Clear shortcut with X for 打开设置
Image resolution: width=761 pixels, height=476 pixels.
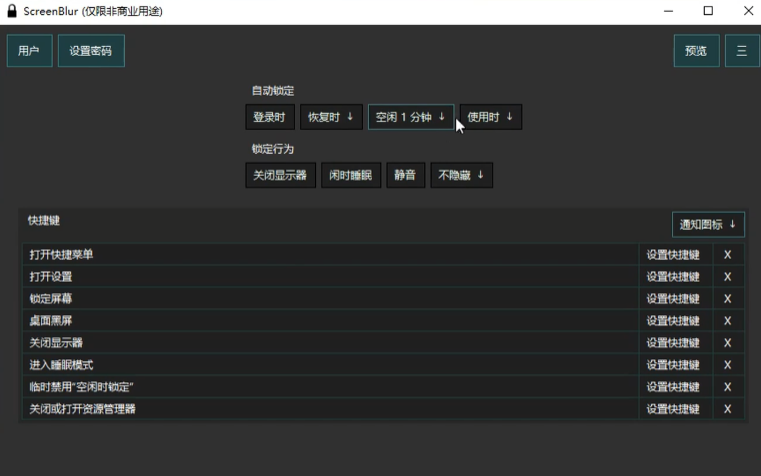727,277
